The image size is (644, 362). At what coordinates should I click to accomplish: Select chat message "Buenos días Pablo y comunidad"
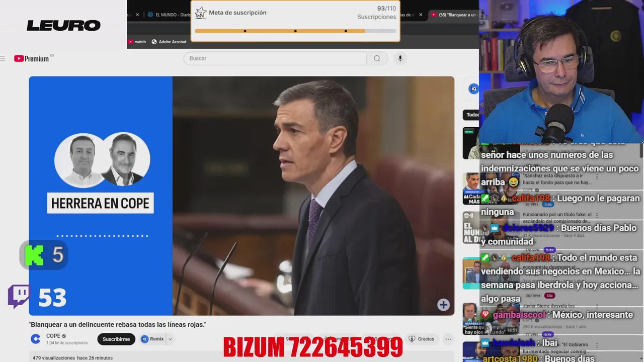(x=559, y=235)
